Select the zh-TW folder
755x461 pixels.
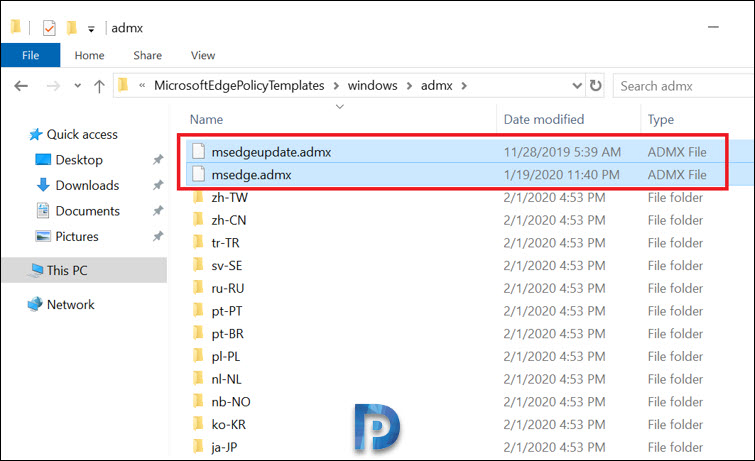pyautogui.click(x=230, y=198)
